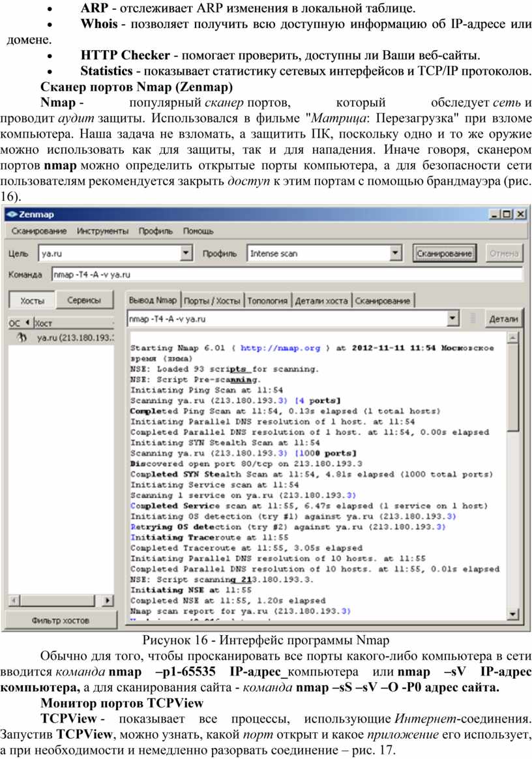Click the line 'Initiating Ping Scan at 11:54'
Image resolution: width=532 pixels, height=759 pixels.
point(207,390)
